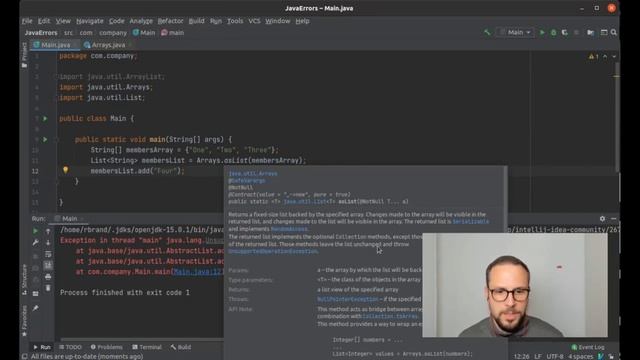Click the Run console horizontal scrollbar
This screenshot has width=640, height=360.
(x=142, y=339)
